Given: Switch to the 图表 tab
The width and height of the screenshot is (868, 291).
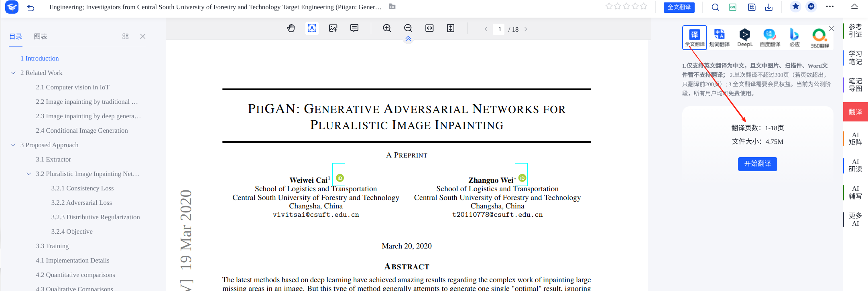Looking at the screenshot, I should (x=41, y=36).
